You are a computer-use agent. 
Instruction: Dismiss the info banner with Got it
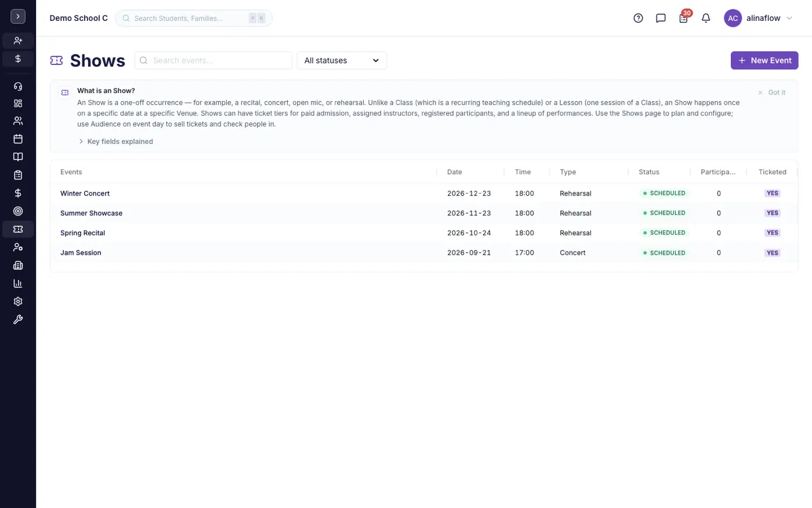[x=771, y=92]
